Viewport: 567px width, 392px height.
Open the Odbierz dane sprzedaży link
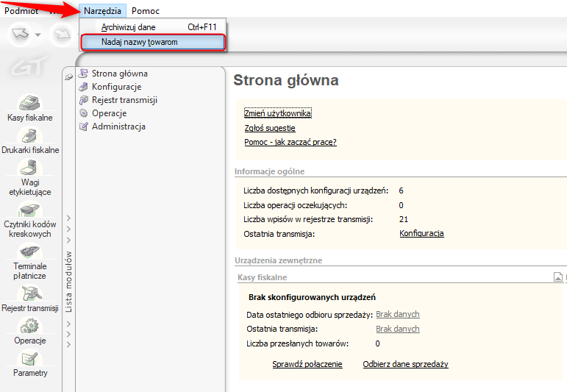(x=405, y=364)
